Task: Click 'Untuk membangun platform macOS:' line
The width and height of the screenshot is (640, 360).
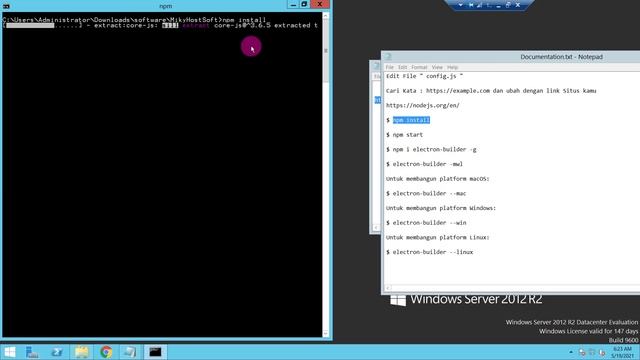Action: point(438,179)
